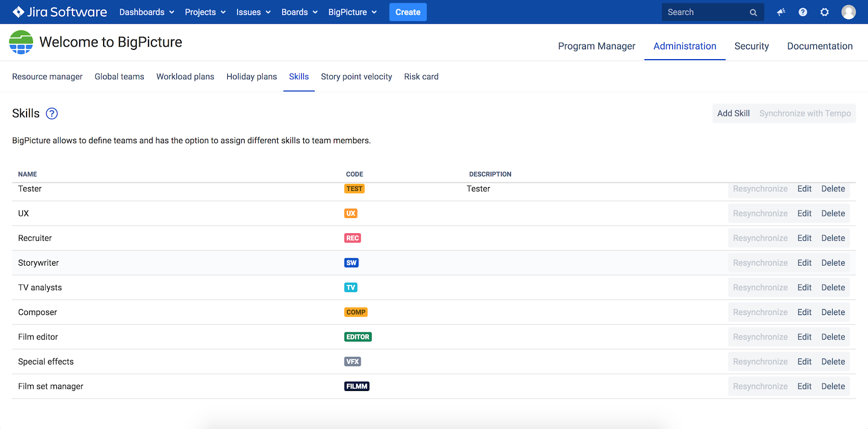Delete the Film set manager skill

click(833, 386)
